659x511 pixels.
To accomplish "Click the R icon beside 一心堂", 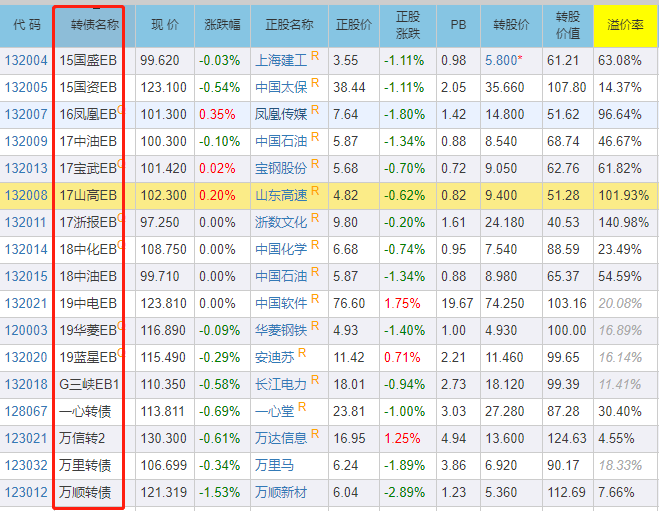I will (302, 406).
